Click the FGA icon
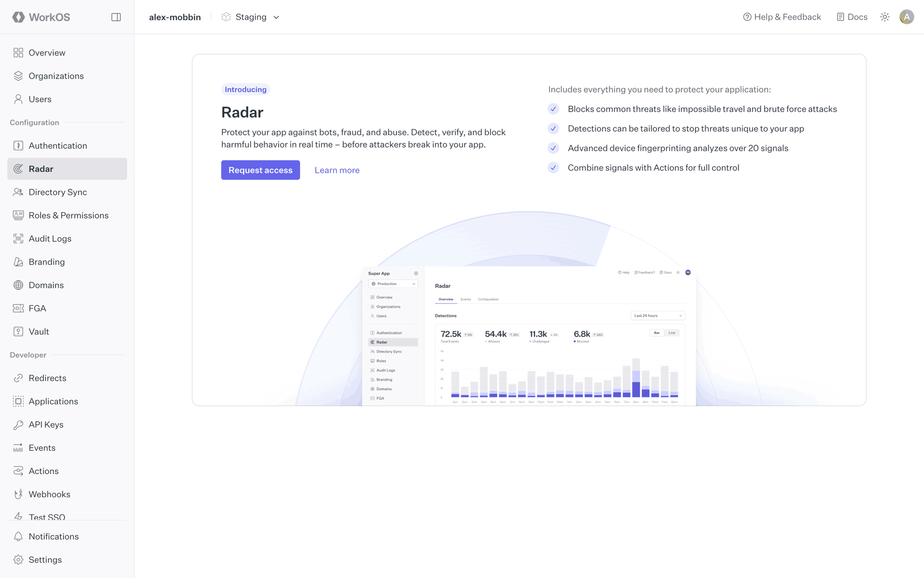The height and width of the screenshot is (578, 924). (18, 308)
